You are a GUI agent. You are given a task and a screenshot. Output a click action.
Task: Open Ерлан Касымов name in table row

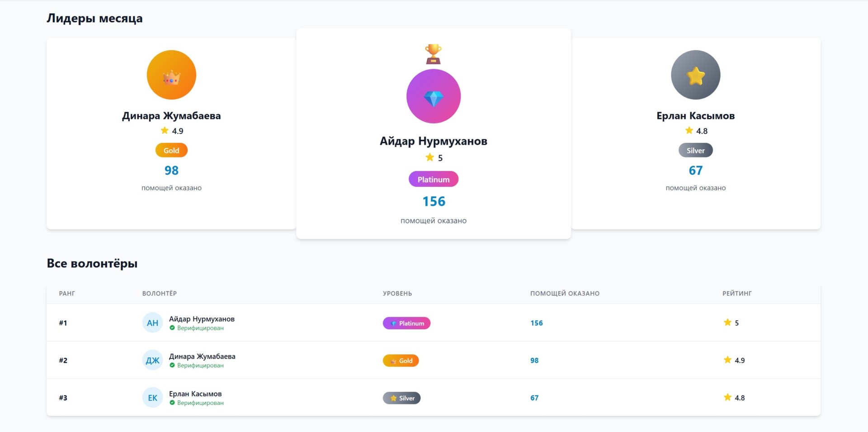point(195,394)
